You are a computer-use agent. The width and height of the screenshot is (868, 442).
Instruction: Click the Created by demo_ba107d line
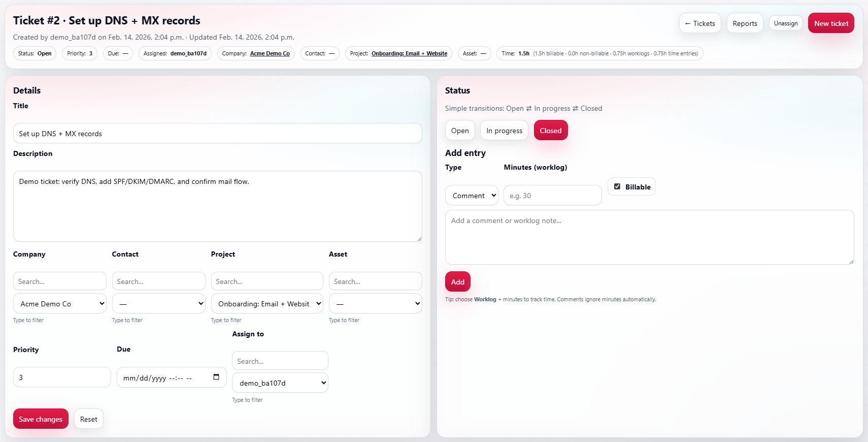pos(154,37)
